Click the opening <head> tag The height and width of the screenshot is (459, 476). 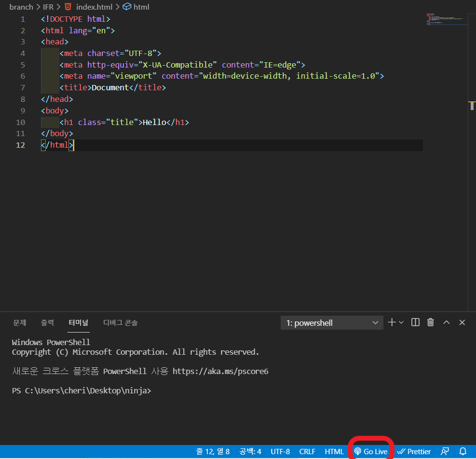coord(54,42)
